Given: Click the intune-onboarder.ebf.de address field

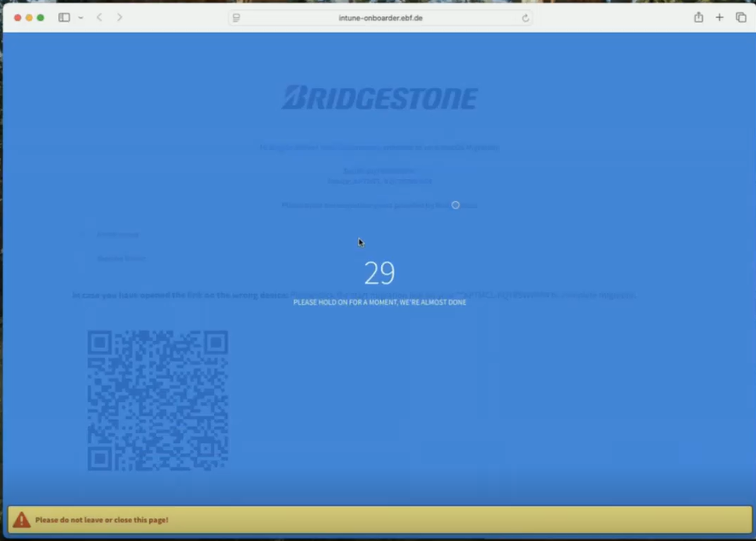Looking at the screenshot, I should tap(380, 18).
